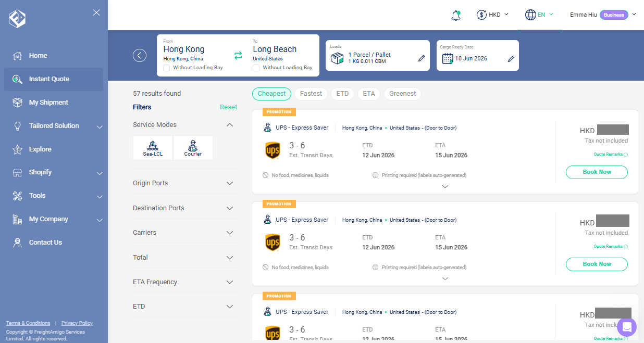Image resolution: width=644 pixels, height=343 pixels.
Task: Book Now on second UPS quote
Action: [x=597, y=264]
